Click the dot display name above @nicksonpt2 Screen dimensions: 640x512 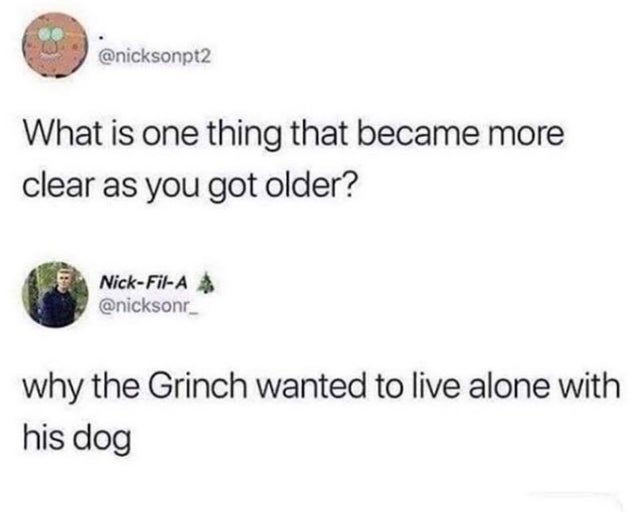(x=102, y=38)
